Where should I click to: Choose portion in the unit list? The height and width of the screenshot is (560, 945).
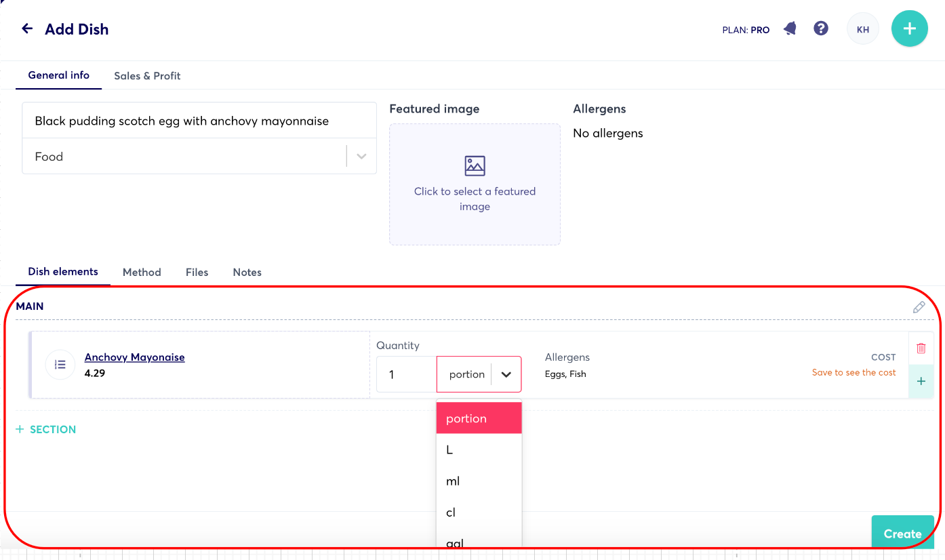click(479, 418)
